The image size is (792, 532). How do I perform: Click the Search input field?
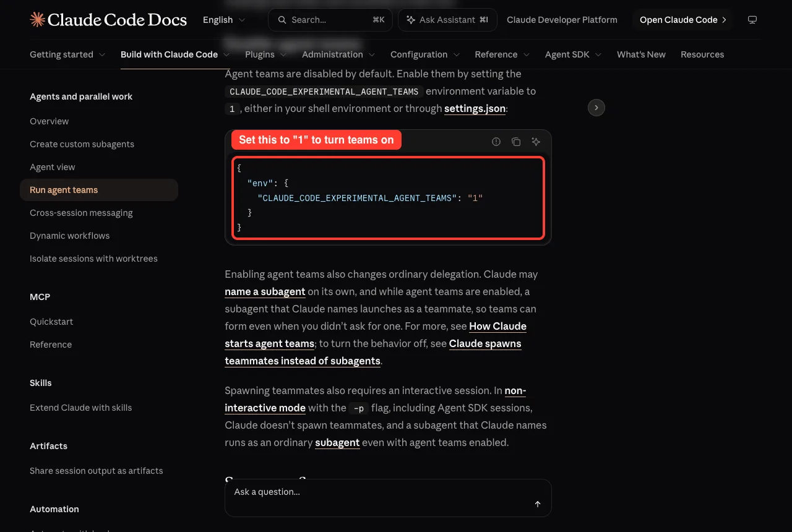pyautogui.click(x=330, y=20)
